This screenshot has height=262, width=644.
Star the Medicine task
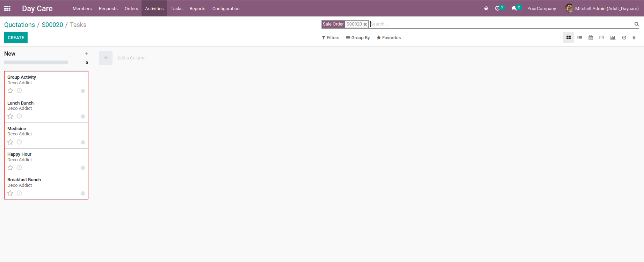pyautogui.click(x=10, y=142)
